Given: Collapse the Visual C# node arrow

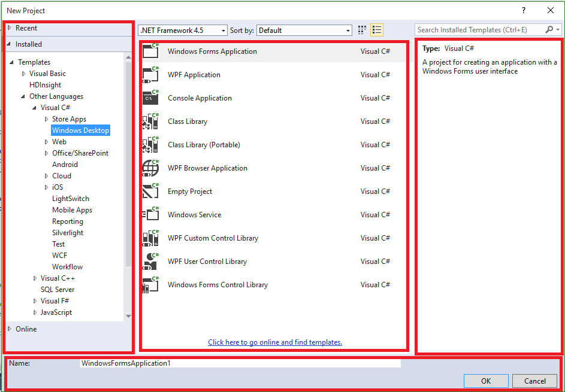Looking at the screenshot, I should [x=34, y=108].
